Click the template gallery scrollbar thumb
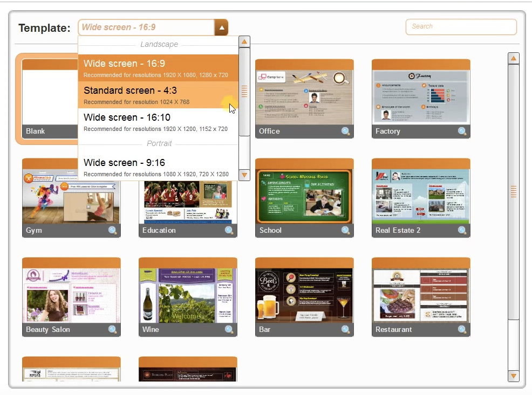 (513, 191)
